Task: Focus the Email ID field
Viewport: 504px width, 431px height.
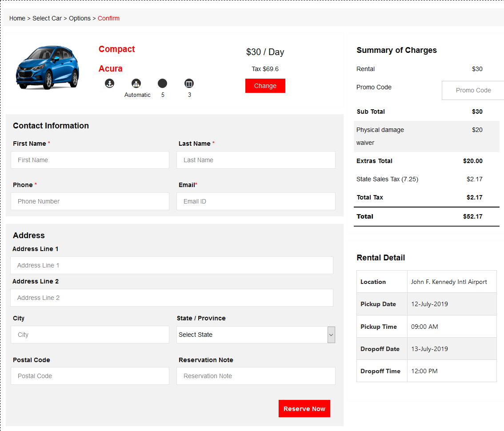Action: (256, 201)
